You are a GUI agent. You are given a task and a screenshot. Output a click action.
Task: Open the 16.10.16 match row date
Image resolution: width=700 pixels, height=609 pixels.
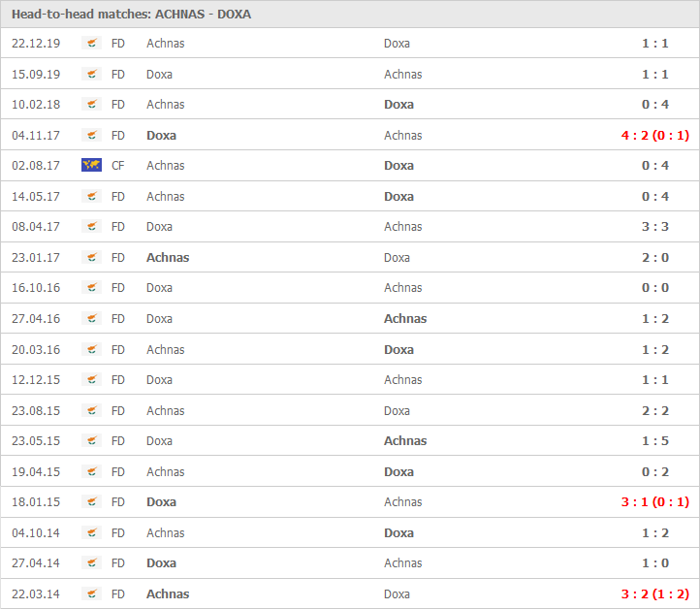36,288
